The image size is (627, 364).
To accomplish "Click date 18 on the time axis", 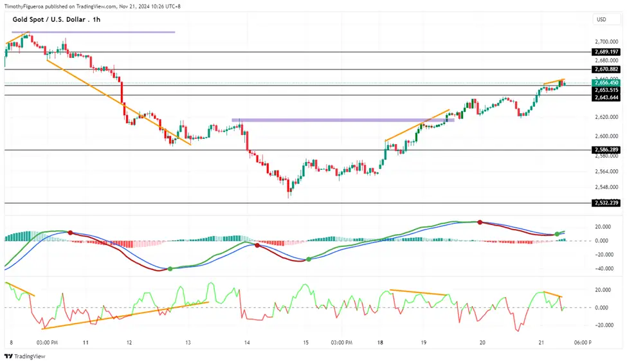I will click(x=380, y=342).
